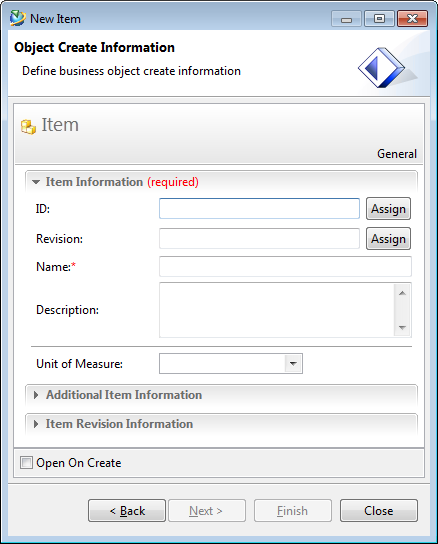Assign a Revision using the Assign button
The height and width of the screenshot is (544, 438).
pyautogui.click(x=388, y=239)
